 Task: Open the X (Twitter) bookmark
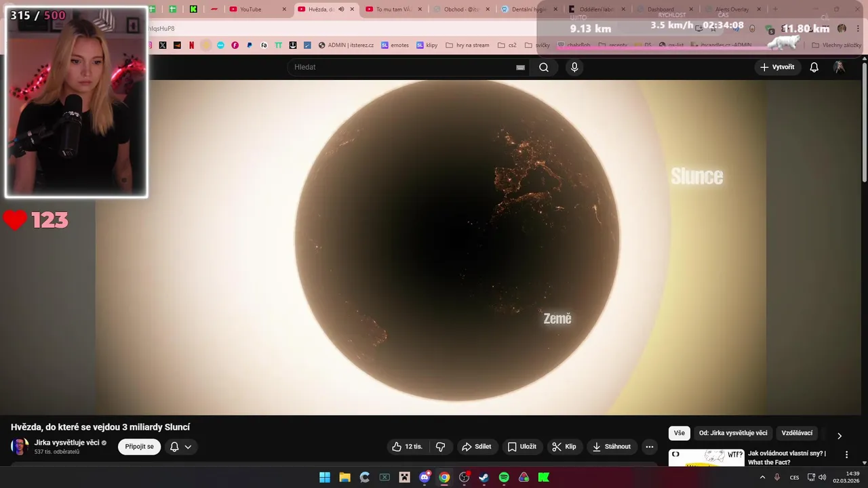click(x=163, y=45)
